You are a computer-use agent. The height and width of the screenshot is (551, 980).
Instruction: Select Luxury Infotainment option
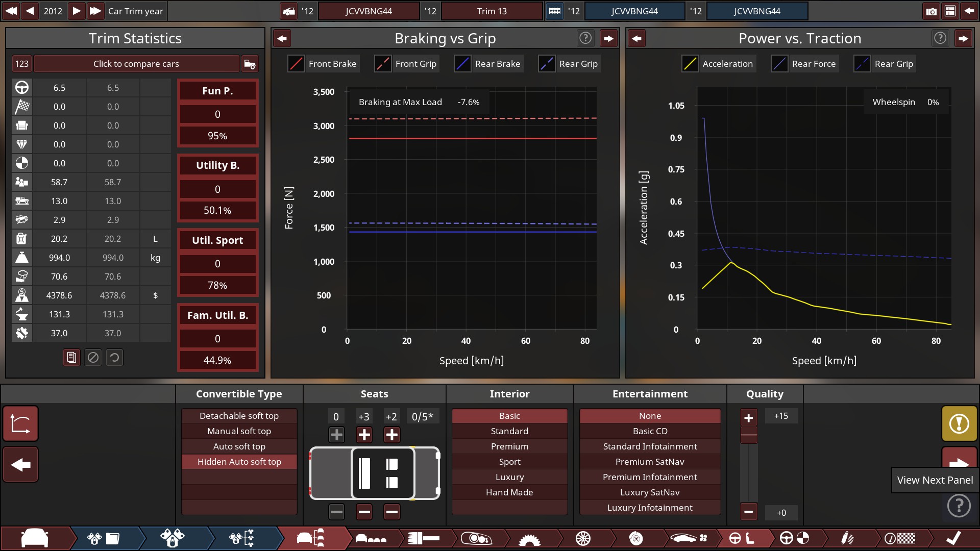[650, 508]
